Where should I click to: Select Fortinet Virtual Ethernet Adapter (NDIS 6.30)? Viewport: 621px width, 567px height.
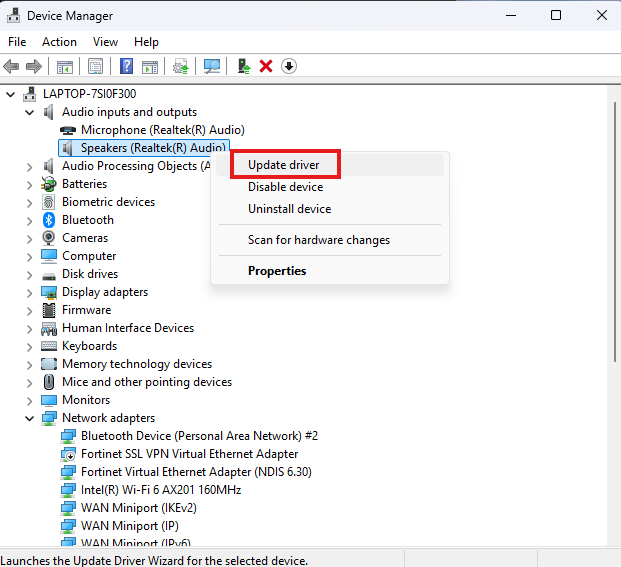pos(196,472)
